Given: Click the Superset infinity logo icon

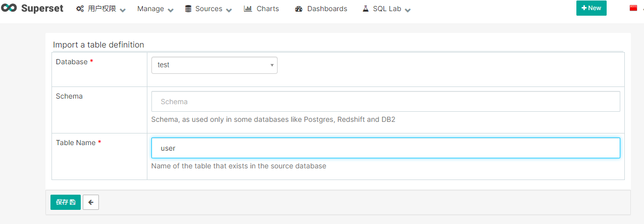Looking at the screenshot, I should click(x=9, y=8).
